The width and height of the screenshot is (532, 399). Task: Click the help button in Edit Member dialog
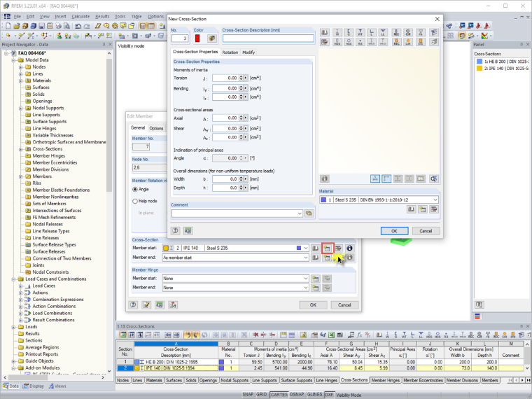click(x=134, y=304)
